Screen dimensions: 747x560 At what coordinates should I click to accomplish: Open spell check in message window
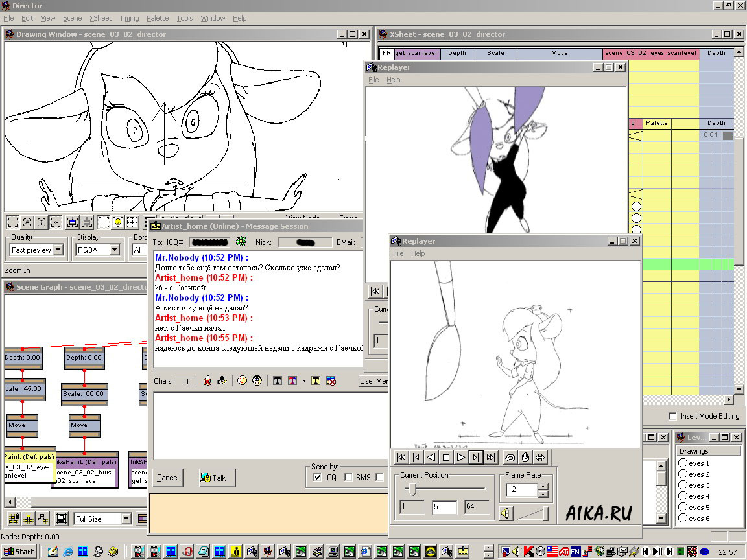point(222,380)
